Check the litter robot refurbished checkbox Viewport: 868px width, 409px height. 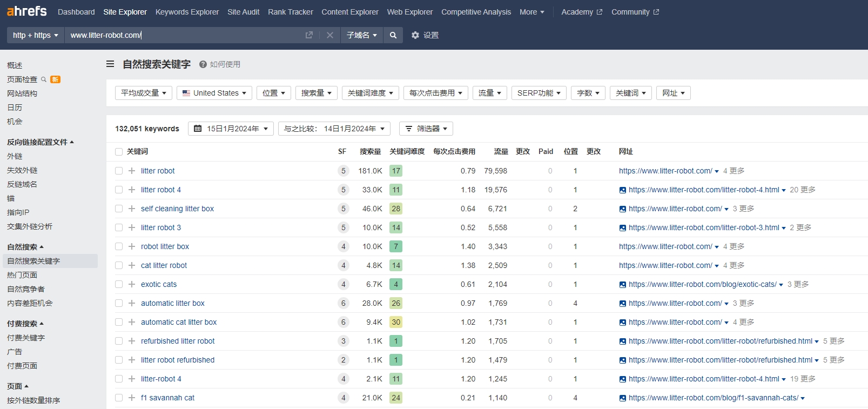click(x=119, y=360)
